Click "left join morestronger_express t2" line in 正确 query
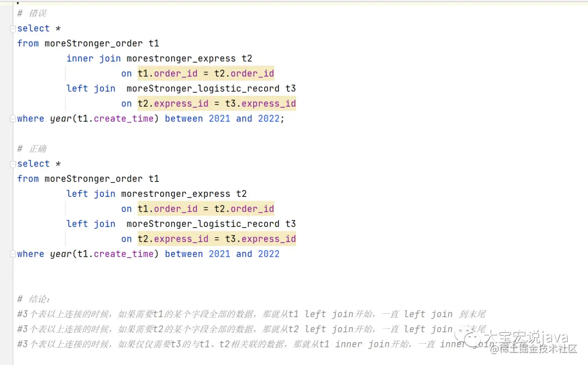This screenshot has height=365, width=588. pyautogui.click(x=156, y=194)
